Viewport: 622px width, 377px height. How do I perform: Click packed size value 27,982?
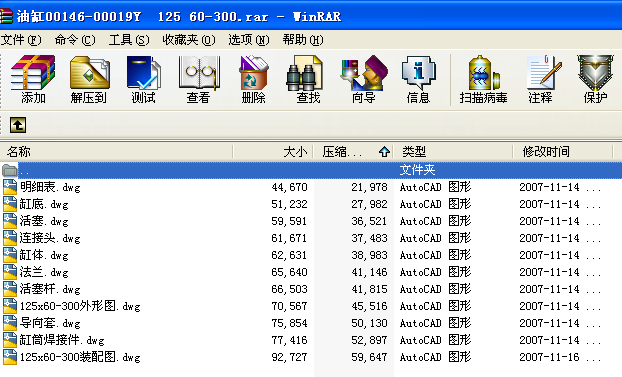[x=369, y=204]
